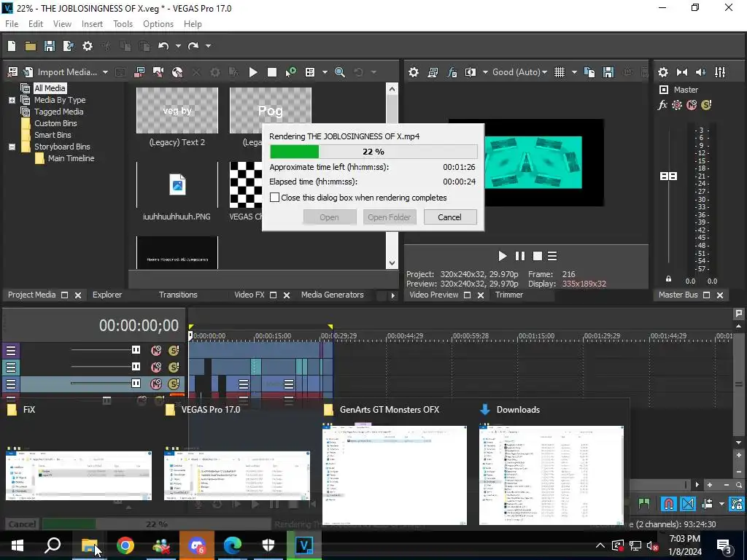Expand Media By Type tree node
The width and height of the screenshot is (747, 560).
(x=12, y=100)
